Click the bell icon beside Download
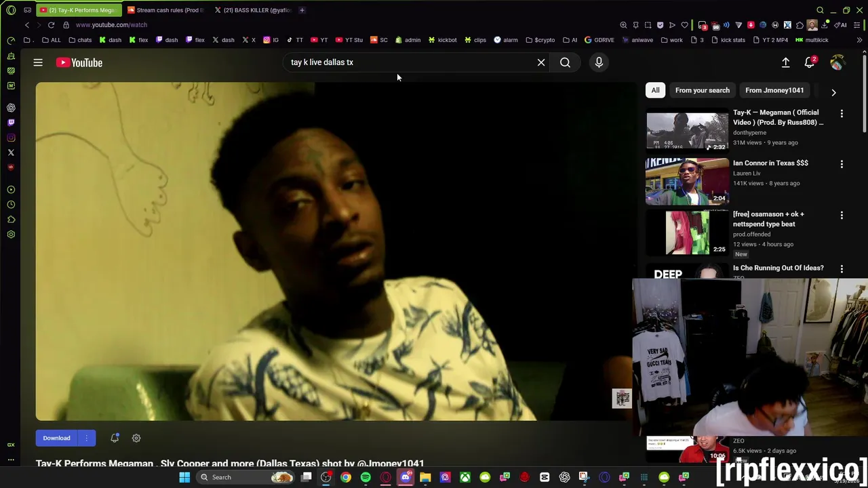 click(115, 438)
